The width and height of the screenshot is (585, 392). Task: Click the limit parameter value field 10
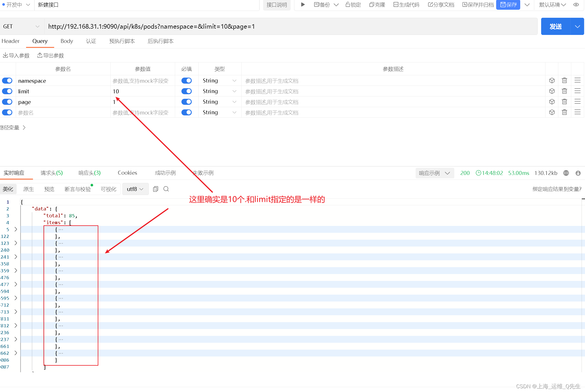coord(143,91)
